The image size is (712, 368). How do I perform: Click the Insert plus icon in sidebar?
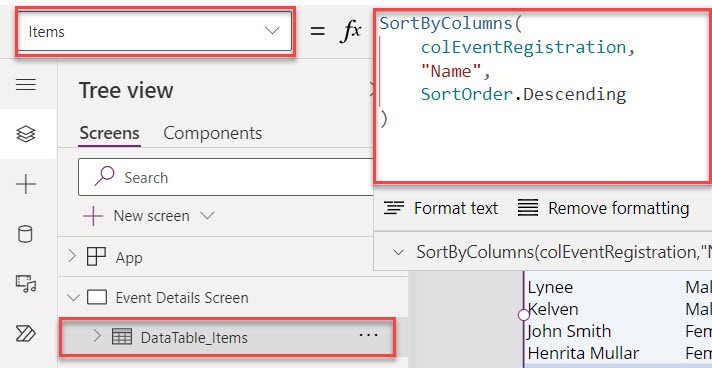[26, 184]
